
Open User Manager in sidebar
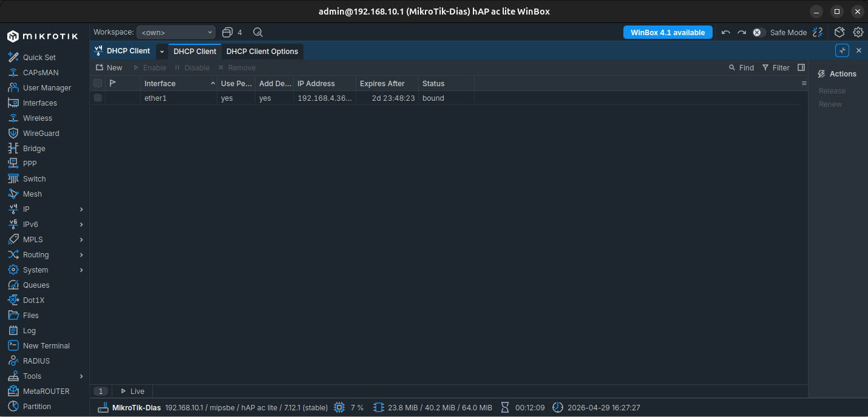coord(47,87)
